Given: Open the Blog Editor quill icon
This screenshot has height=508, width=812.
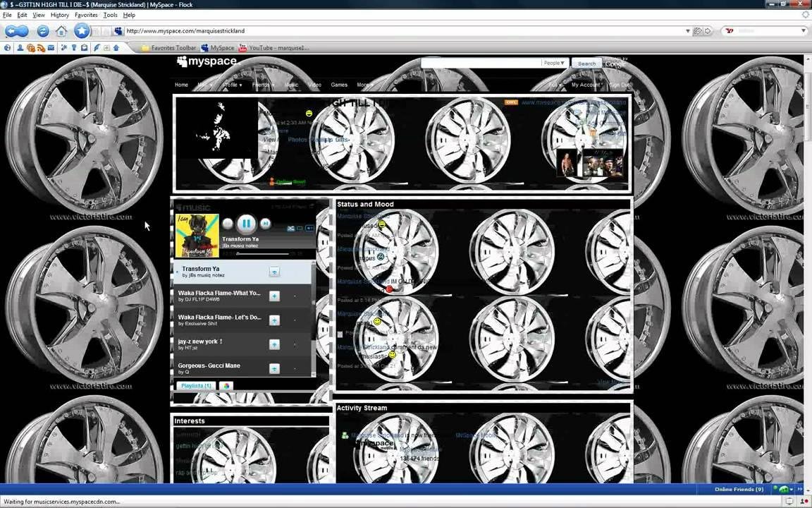Looking at the screenshot, I should click(97, 48).
